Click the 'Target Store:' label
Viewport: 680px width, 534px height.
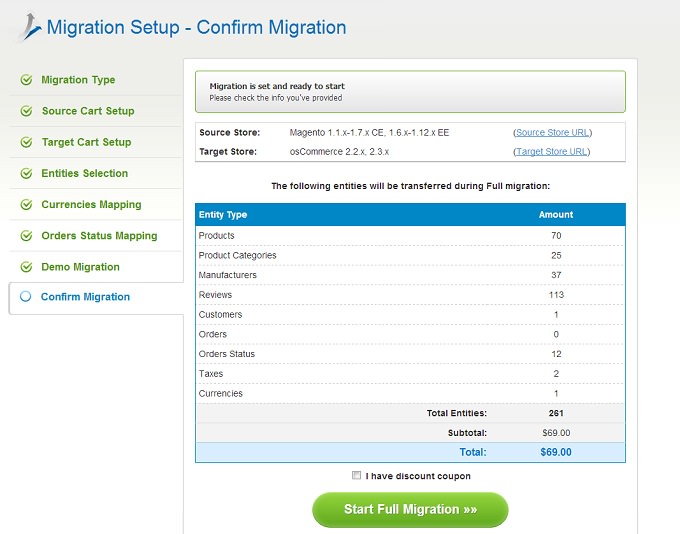pyautogui.click(x=228, y=152)
